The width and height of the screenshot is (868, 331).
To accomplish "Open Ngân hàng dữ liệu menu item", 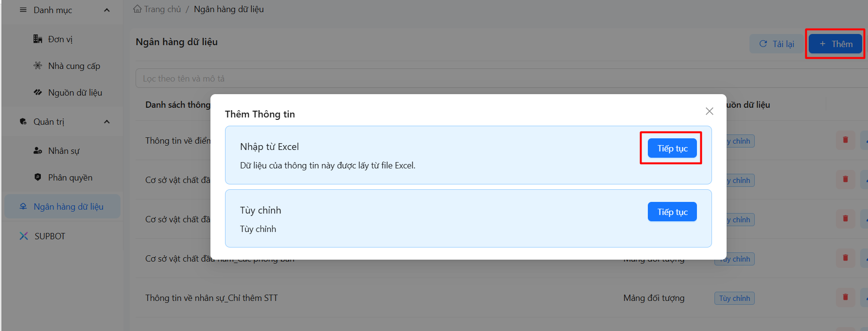I will [x=68, y=207].
